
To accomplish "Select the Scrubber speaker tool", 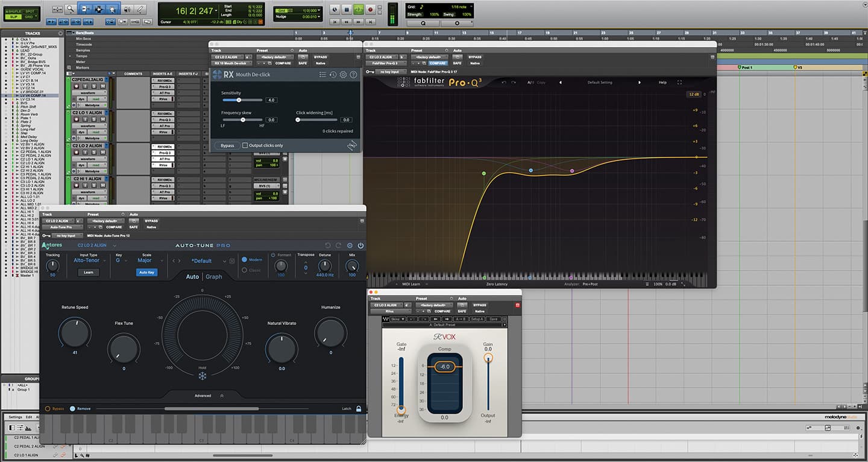I will point(127,9).
